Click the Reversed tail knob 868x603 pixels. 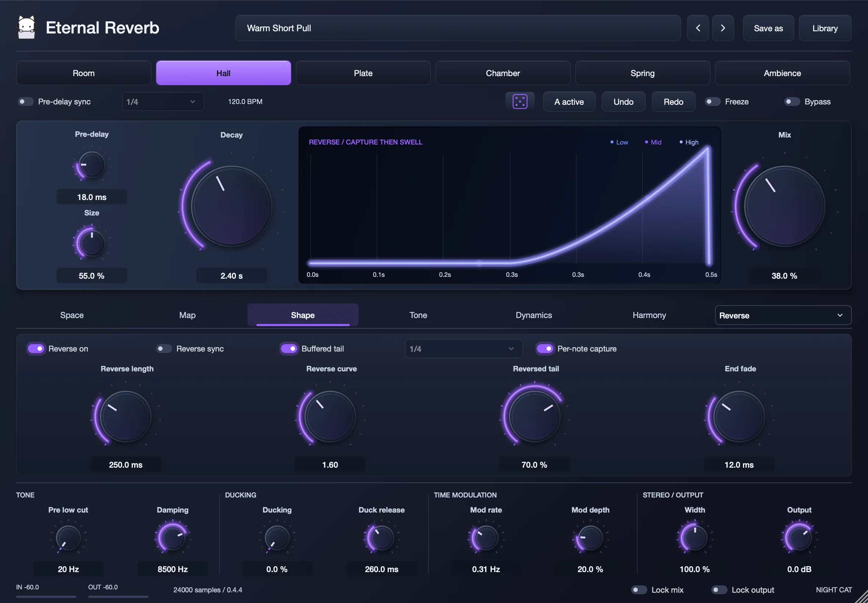(x=534, y=416)
